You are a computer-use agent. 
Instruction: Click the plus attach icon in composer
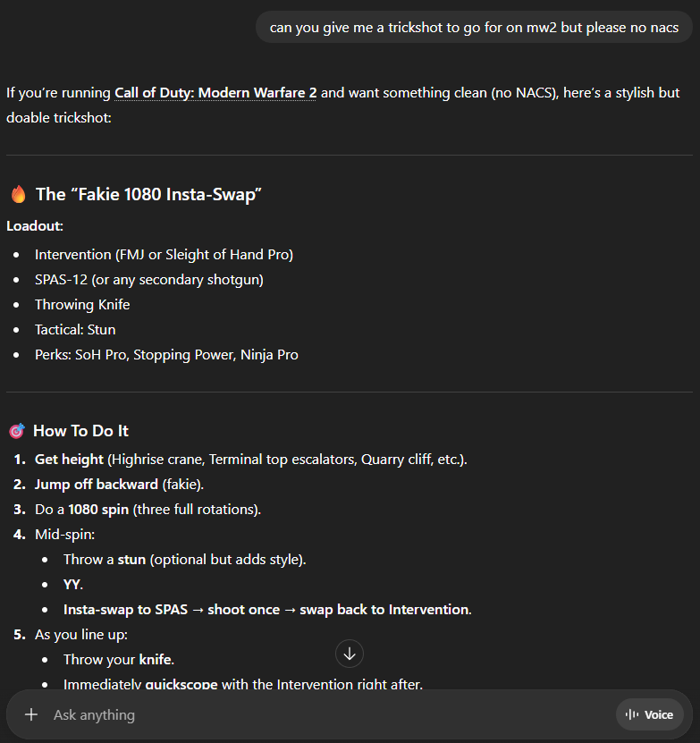(x=31, y=714)
